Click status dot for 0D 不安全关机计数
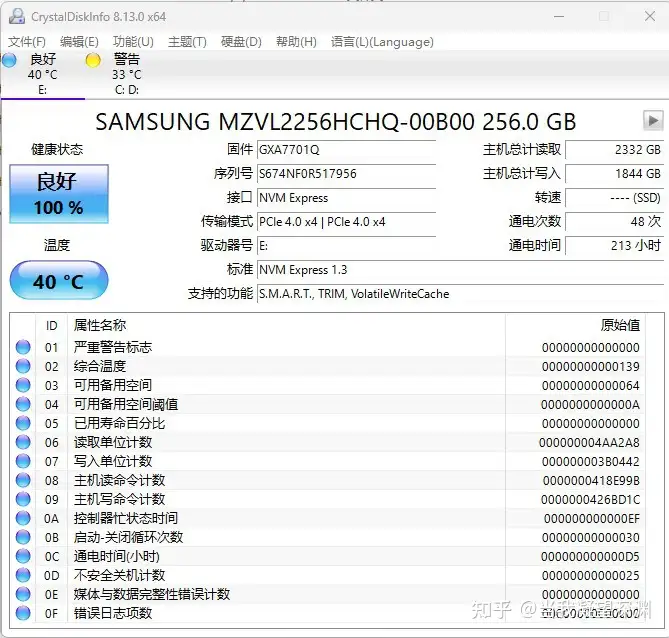This screenshot has height=638, width=669. pos(23,575)
